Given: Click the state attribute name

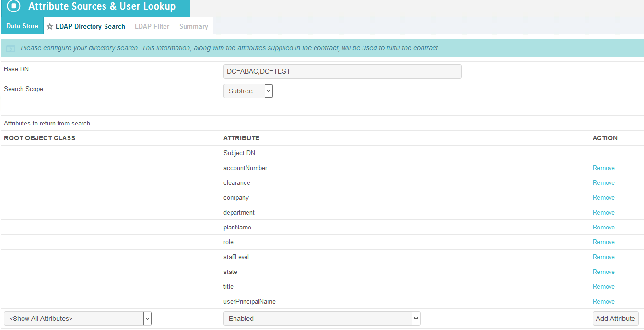Looking at the screenshot, I should [230, 272].
